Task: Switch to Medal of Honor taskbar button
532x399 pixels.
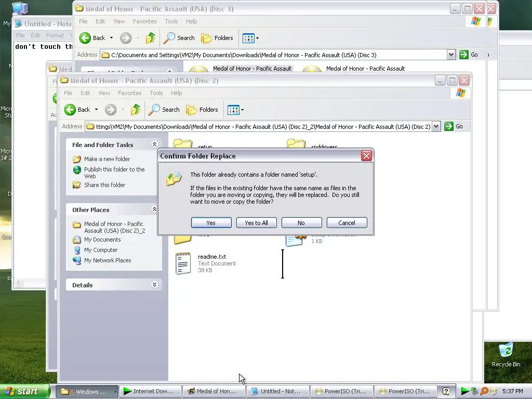Action: point(214,392)
